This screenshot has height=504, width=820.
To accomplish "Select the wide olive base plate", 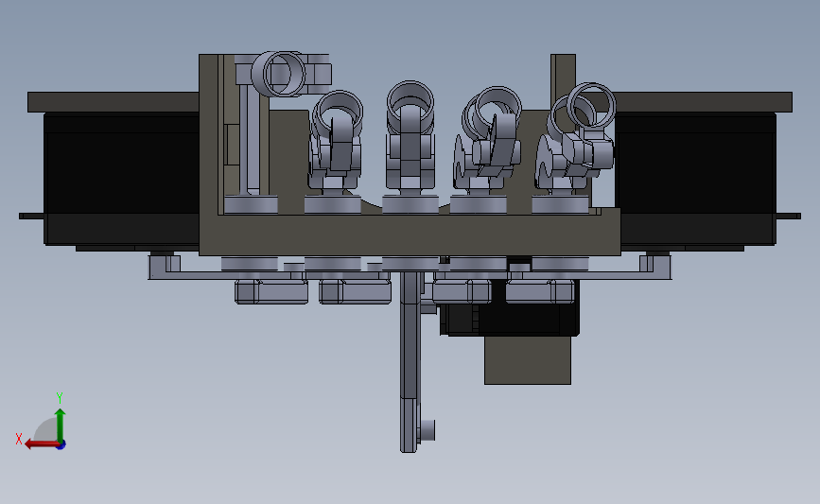I will pyautogui.click(x=410, y=234).
